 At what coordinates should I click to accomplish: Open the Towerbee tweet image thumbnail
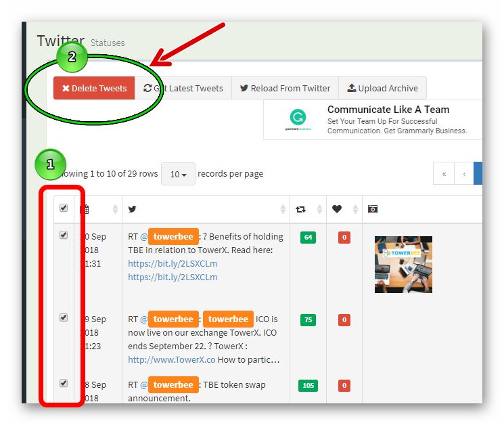(x=403, y=265)
